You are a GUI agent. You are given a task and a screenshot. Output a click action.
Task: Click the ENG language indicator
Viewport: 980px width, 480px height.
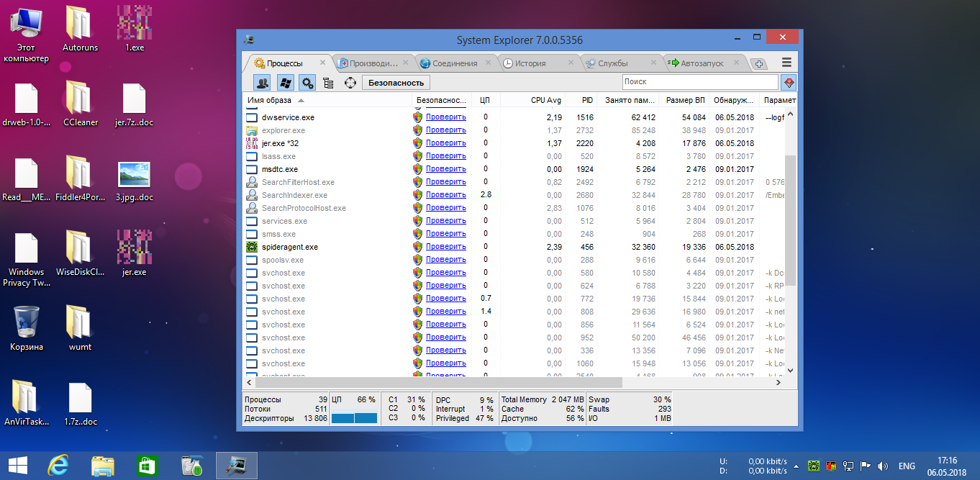point(907,466)
